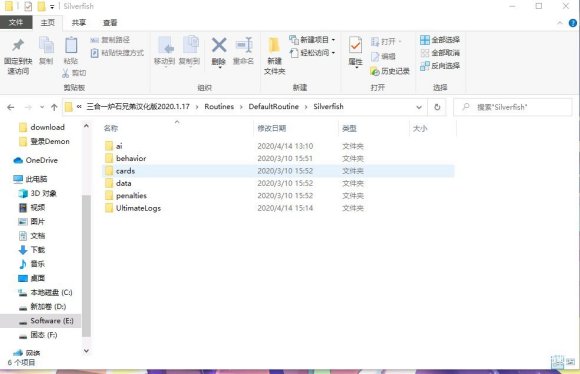Image resolution: width=580 pixels, height=374 pixels.
Task: Open recent locations dropdown arrow
Action: pyautogui.click(x=42, y=107)
